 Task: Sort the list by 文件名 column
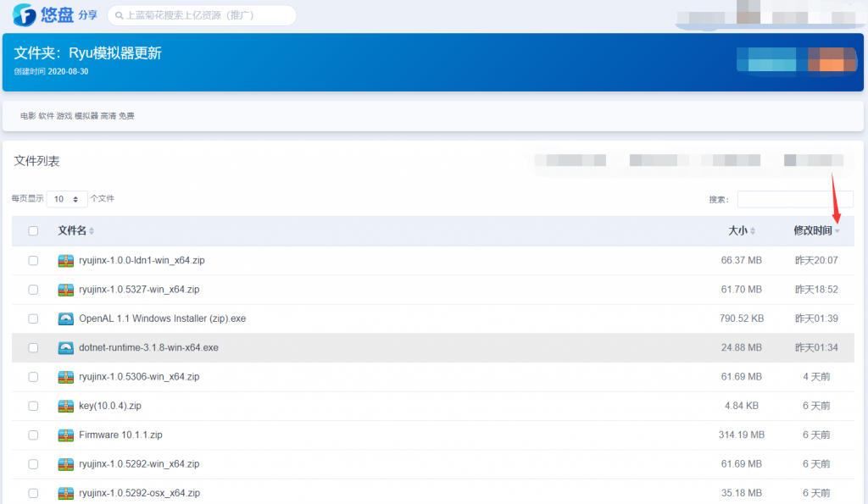pyautogui.click(x=75, y=230)
